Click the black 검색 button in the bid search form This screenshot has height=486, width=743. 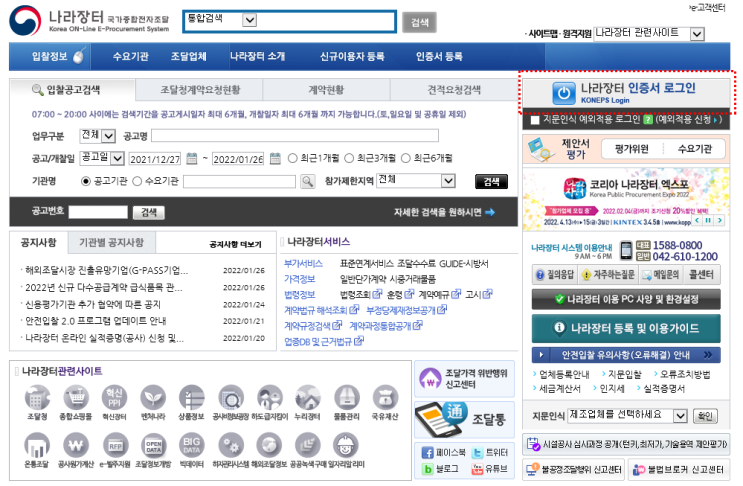coord(491,181)
